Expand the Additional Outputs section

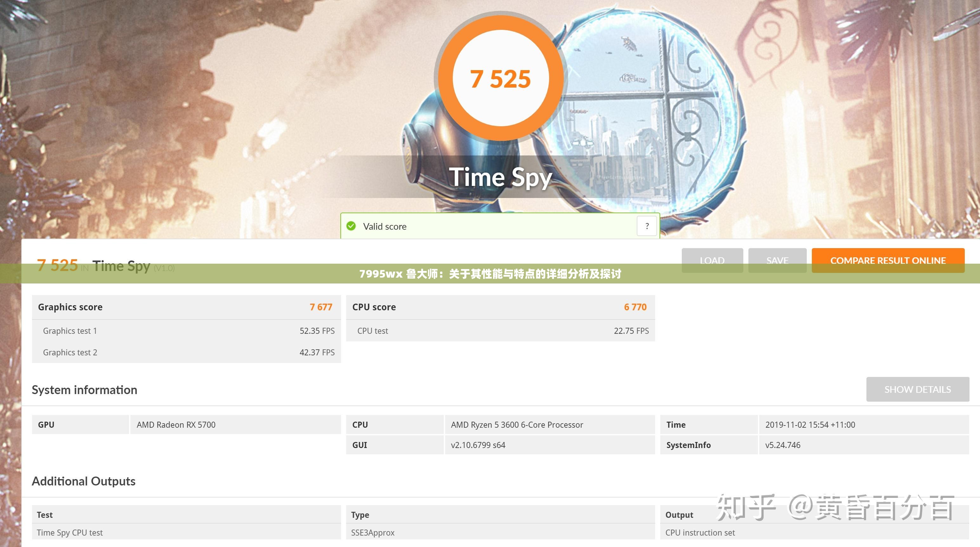pyautogui.click(x=84, y=481)
